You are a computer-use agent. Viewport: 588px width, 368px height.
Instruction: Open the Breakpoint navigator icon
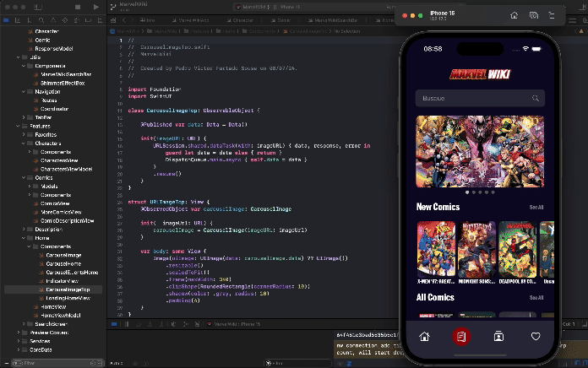(x=88, y=20)
